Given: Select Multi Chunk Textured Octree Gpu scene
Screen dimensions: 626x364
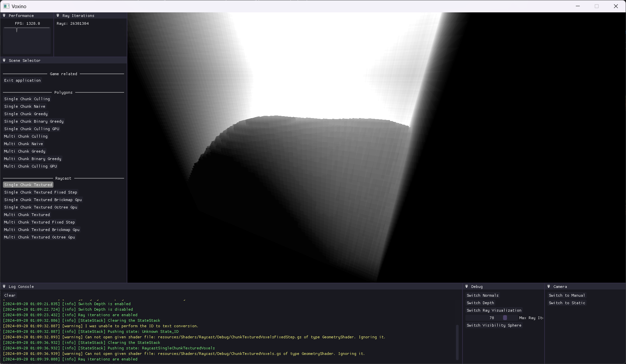Looking at the screenshot, I should pos(39,237).
